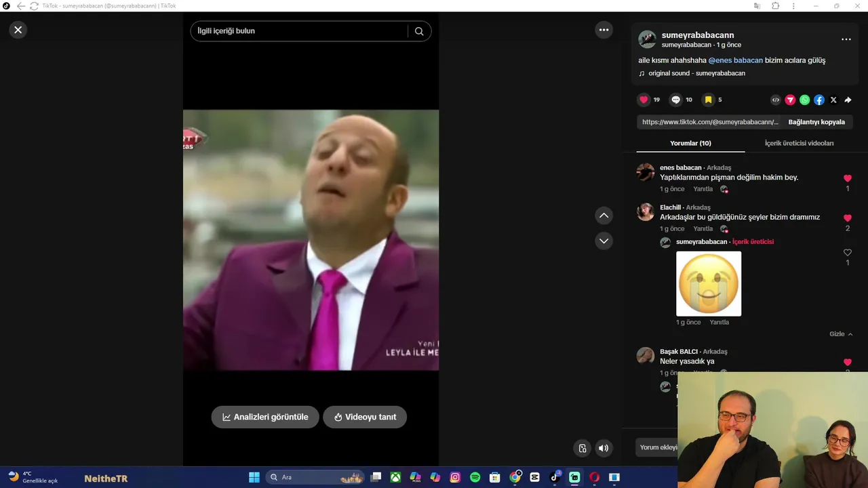
Task: Open 'original sound - sumeyrababacan' link
Action: tap(696, 73)
